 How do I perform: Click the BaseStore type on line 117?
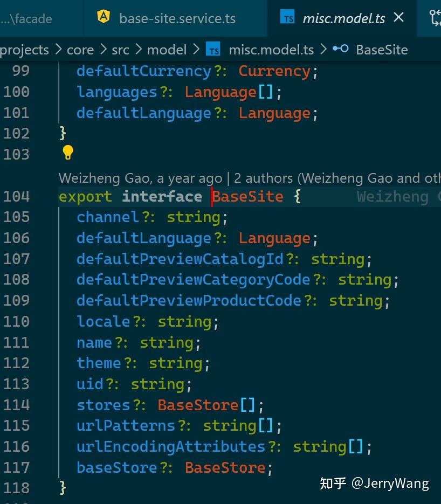coord(225,467)
